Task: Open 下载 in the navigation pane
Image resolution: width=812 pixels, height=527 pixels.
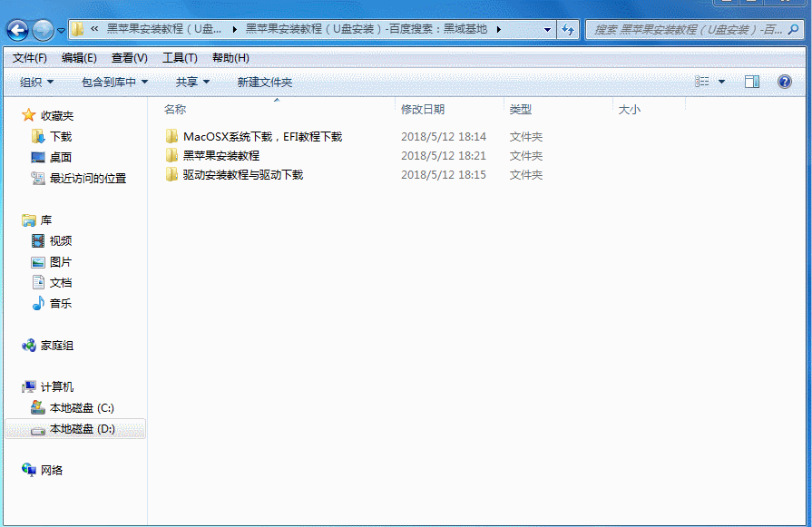Action: 61,137
